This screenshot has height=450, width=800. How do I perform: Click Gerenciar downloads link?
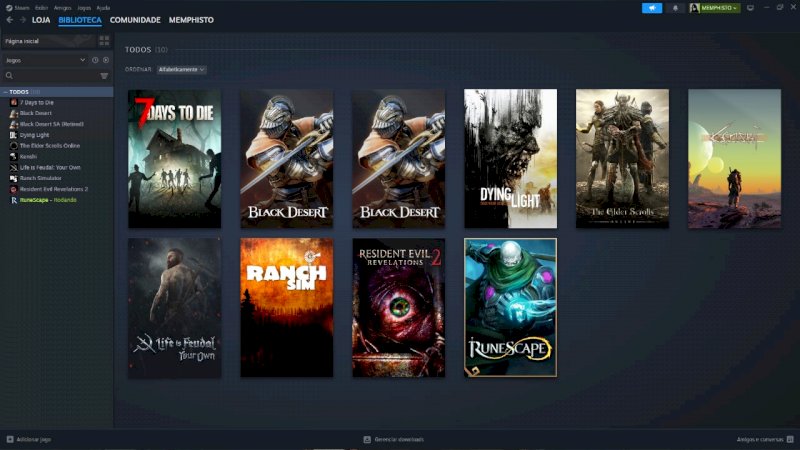(x=399, y=439)
